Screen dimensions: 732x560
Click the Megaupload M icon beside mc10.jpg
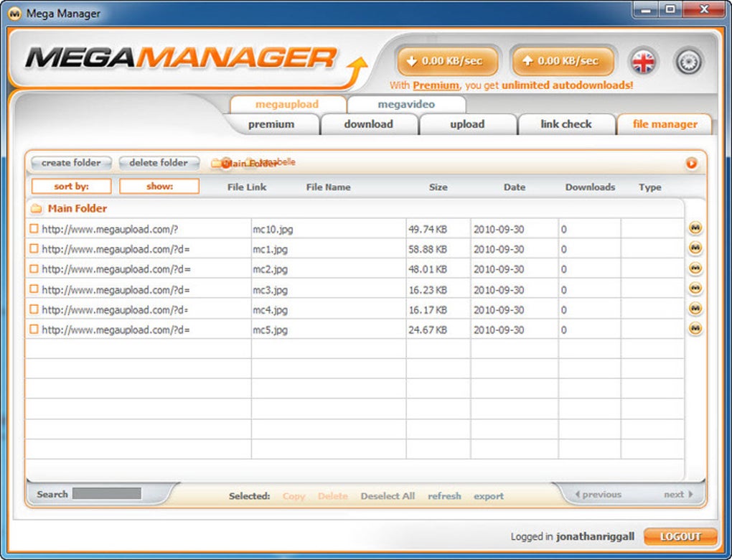(694, 229)
